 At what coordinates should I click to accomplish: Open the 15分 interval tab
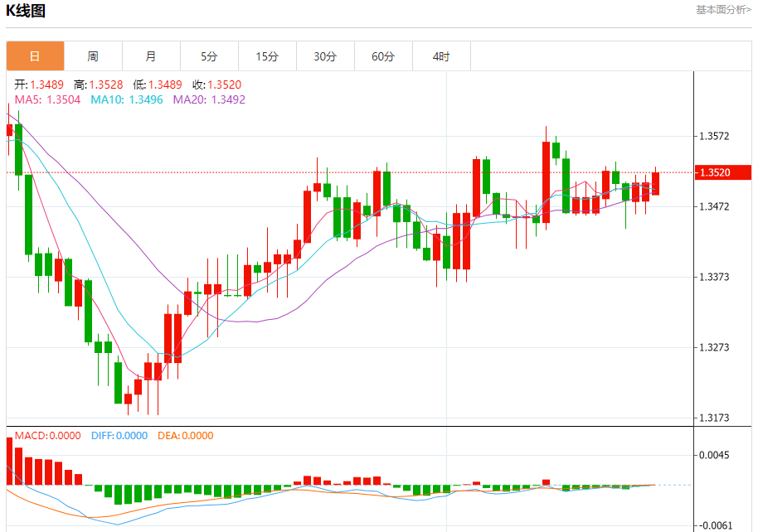pyautogui.click(x=267, y=56)
